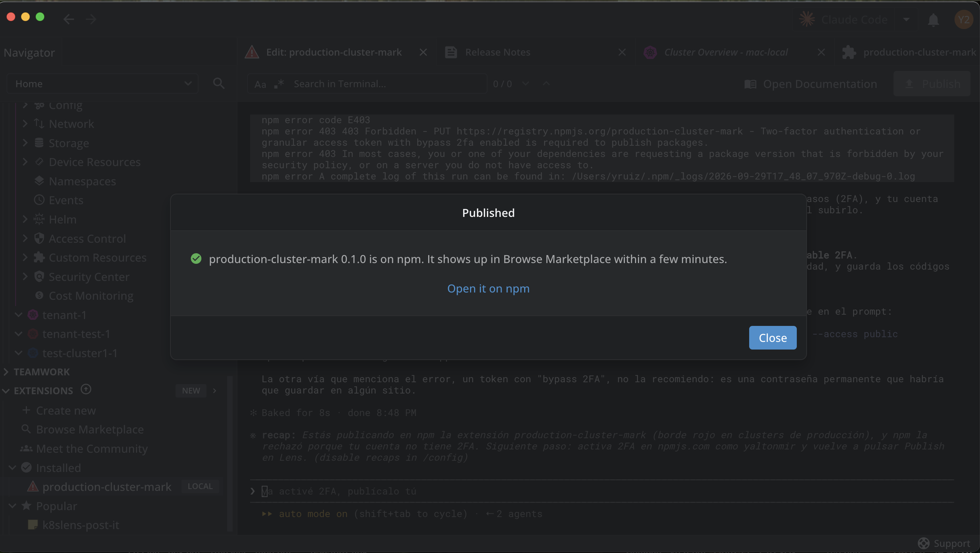Open it on npm link
Screen dimensions: 980x553
pyautogui.click(x=488, y=288)
